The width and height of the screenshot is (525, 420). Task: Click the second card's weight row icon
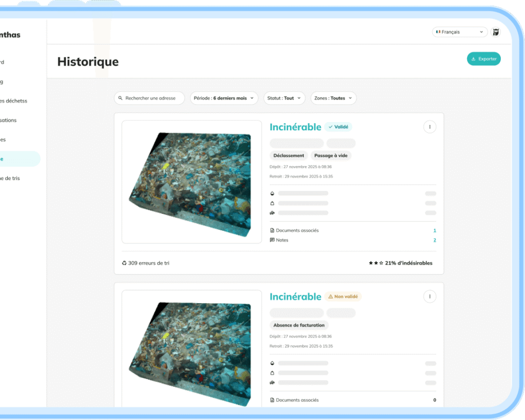(272, 373)
